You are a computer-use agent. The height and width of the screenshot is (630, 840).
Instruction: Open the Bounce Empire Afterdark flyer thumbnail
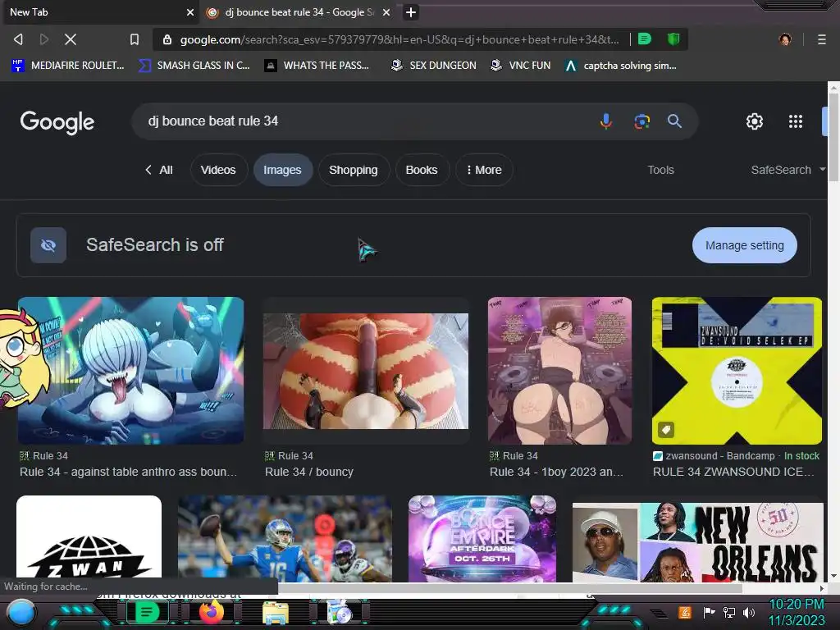click(482, 538)
